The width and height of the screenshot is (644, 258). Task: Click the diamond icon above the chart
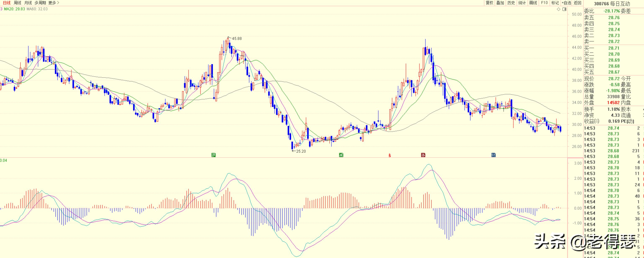(559, 9)
